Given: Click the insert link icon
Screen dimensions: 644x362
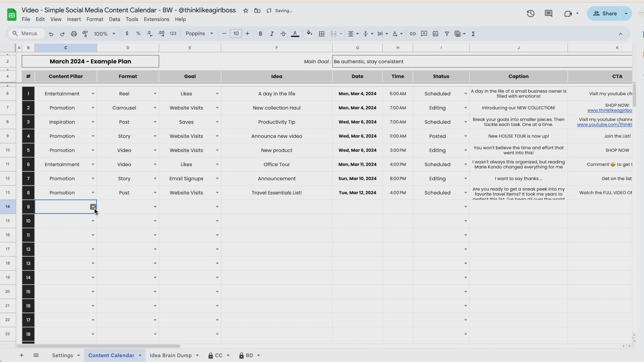Looking at the screenshot, I should click(413, 34).
